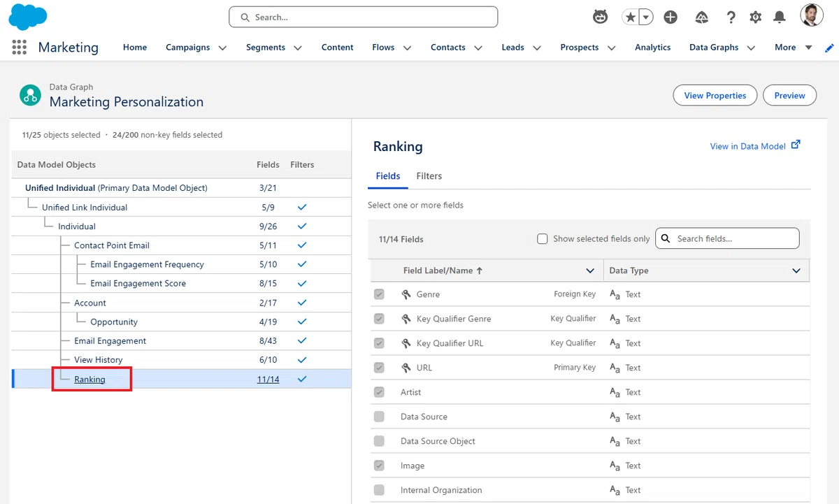Screen dimensions: 839x504
Task: Click the key icon for Key Qualifier URL
Action: coord(406,343)
